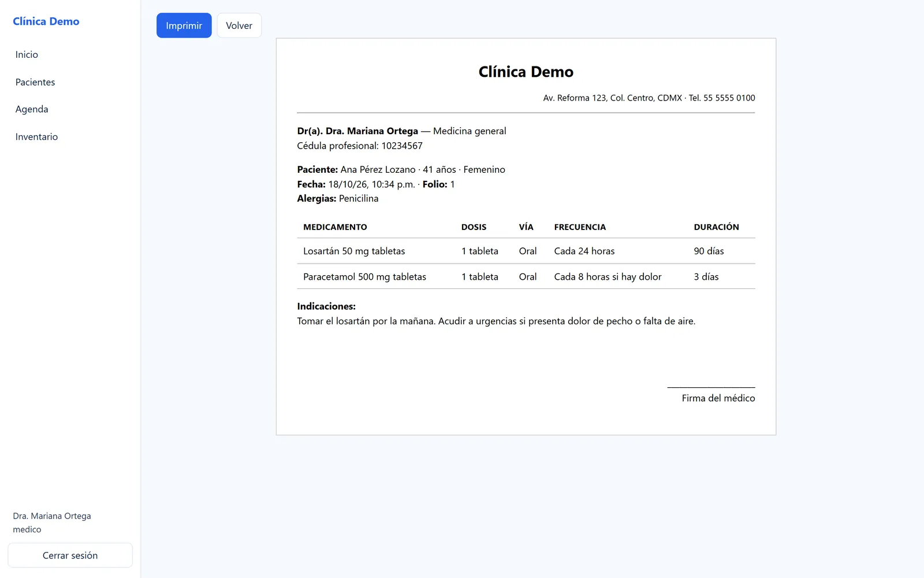Click the Imprimir button

click(x=184, y=25)
